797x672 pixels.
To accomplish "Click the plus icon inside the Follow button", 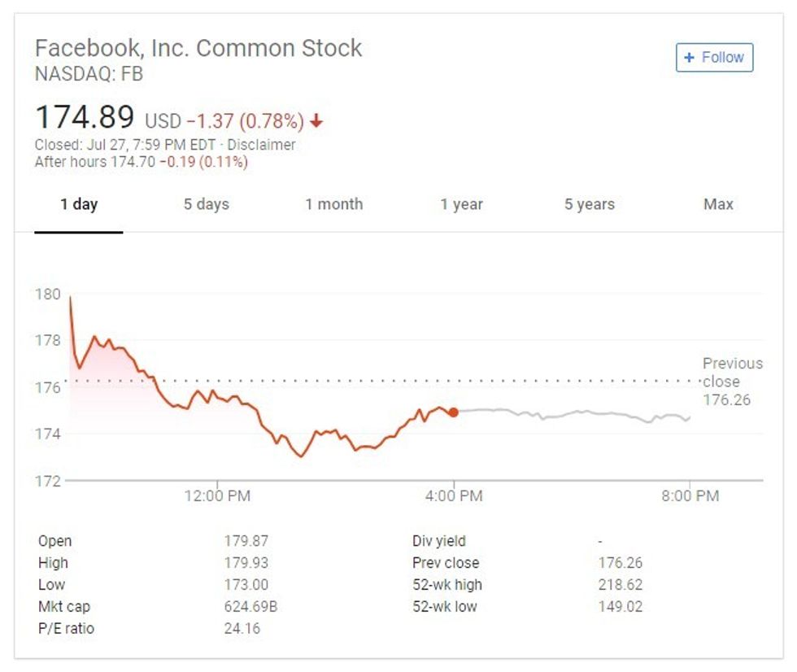I will (x=689, y=57).
